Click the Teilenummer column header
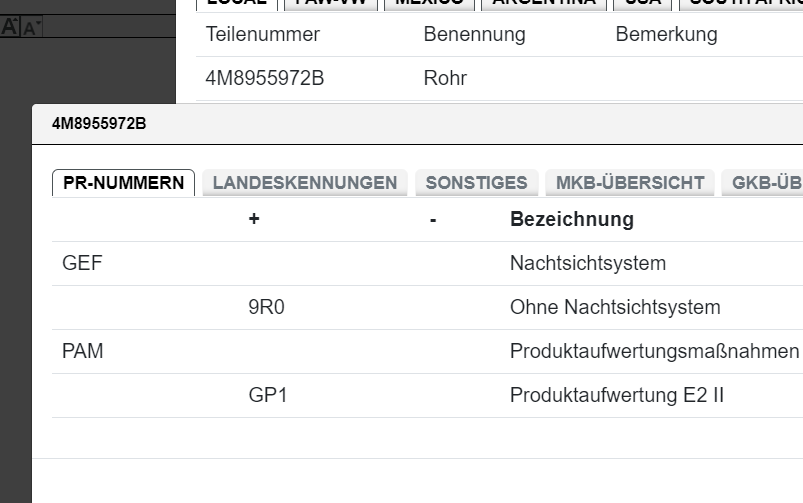This screenshot has width=803, height=503. 262,34
